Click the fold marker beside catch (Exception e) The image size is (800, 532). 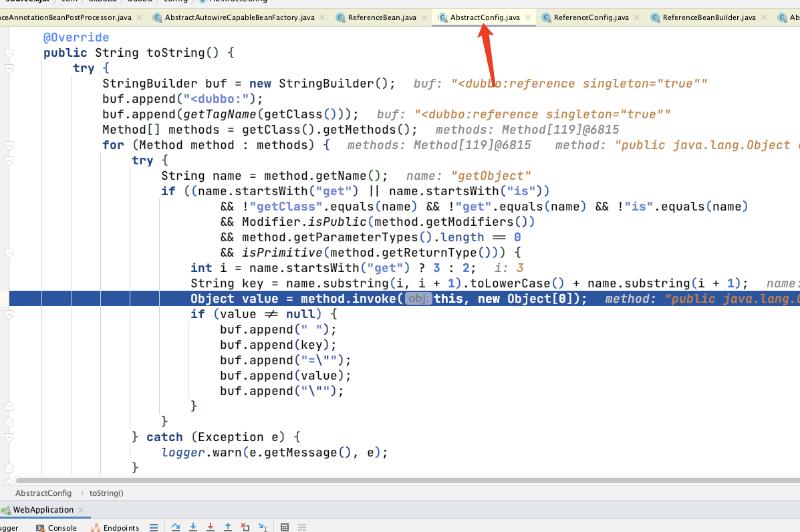pyautogui.click(x=9, y=438)
